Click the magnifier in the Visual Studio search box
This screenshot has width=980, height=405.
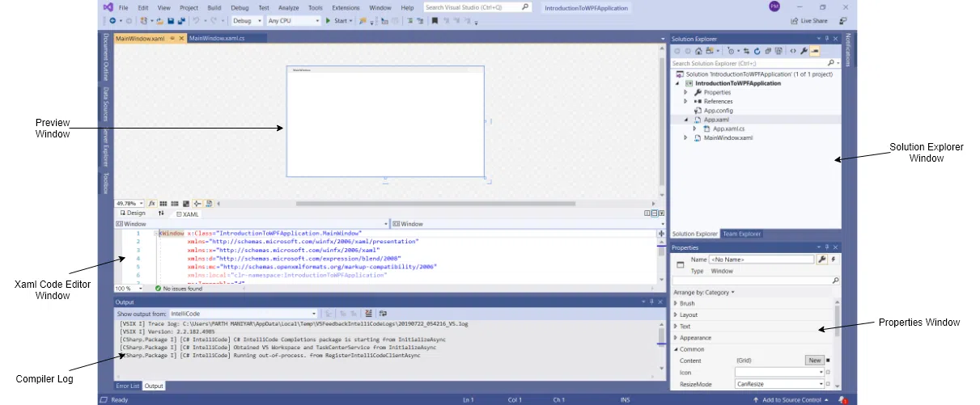[x=525, y=6]
